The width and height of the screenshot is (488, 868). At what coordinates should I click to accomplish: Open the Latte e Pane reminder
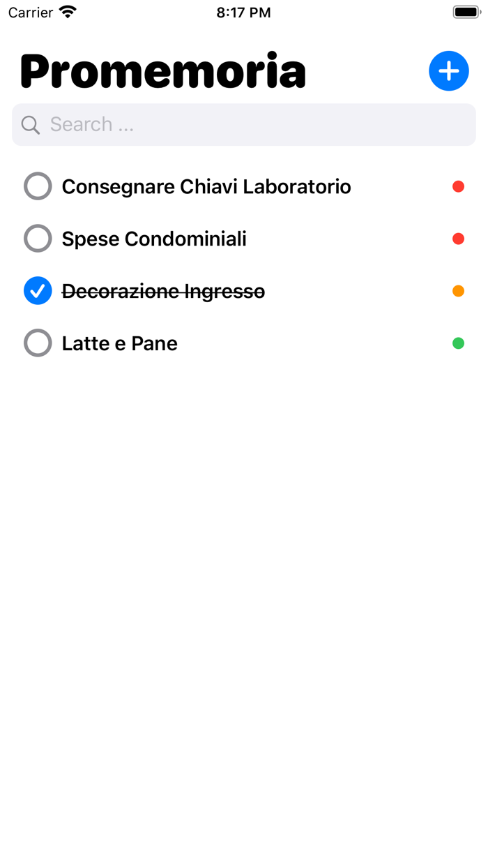tap(119, 343)
